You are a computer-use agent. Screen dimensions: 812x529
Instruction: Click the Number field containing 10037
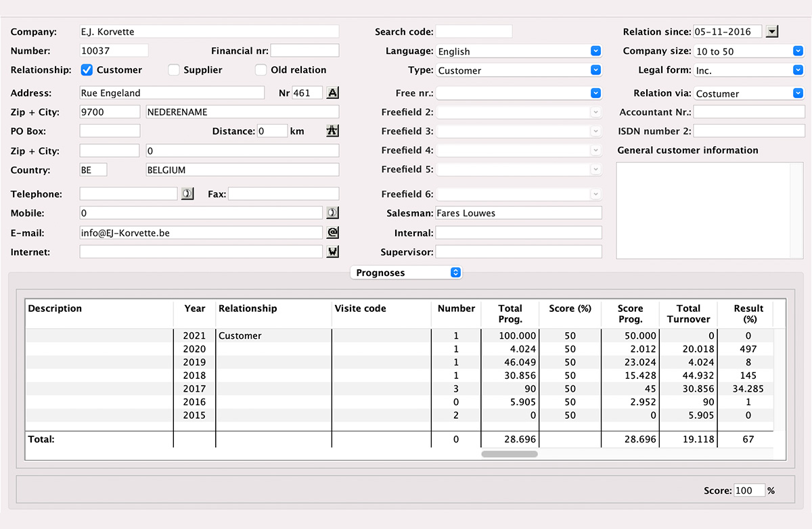pos(114,50)
